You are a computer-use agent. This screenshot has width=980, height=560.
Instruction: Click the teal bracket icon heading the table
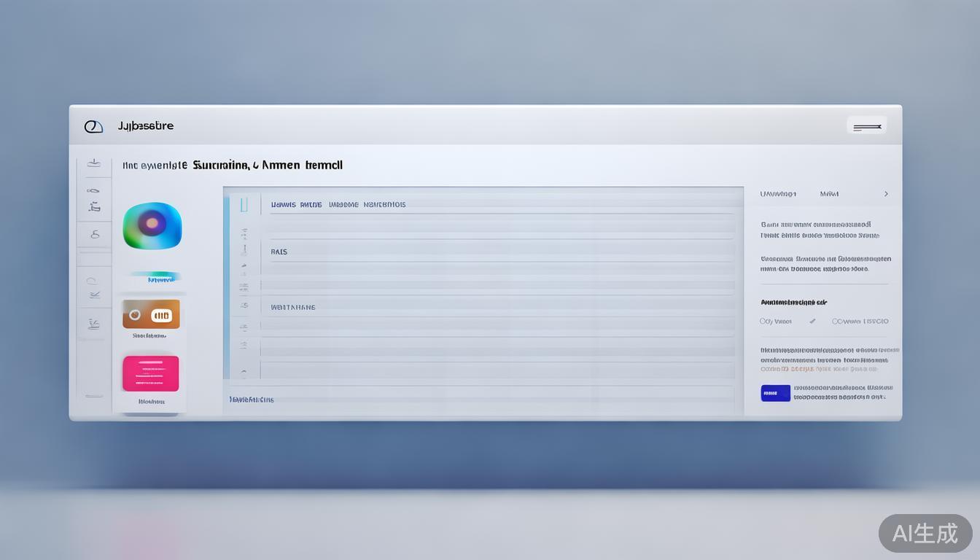[x=244, y=204]
